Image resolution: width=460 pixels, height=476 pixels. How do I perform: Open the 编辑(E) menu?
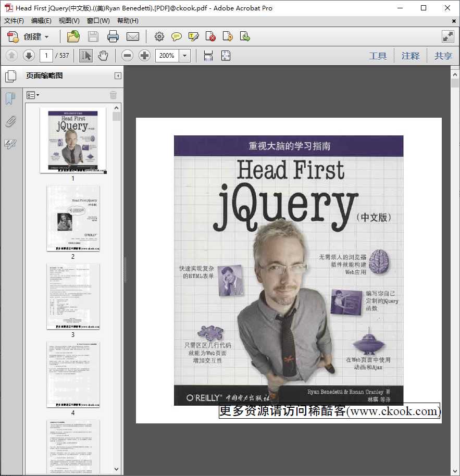[x=41, y=21]
